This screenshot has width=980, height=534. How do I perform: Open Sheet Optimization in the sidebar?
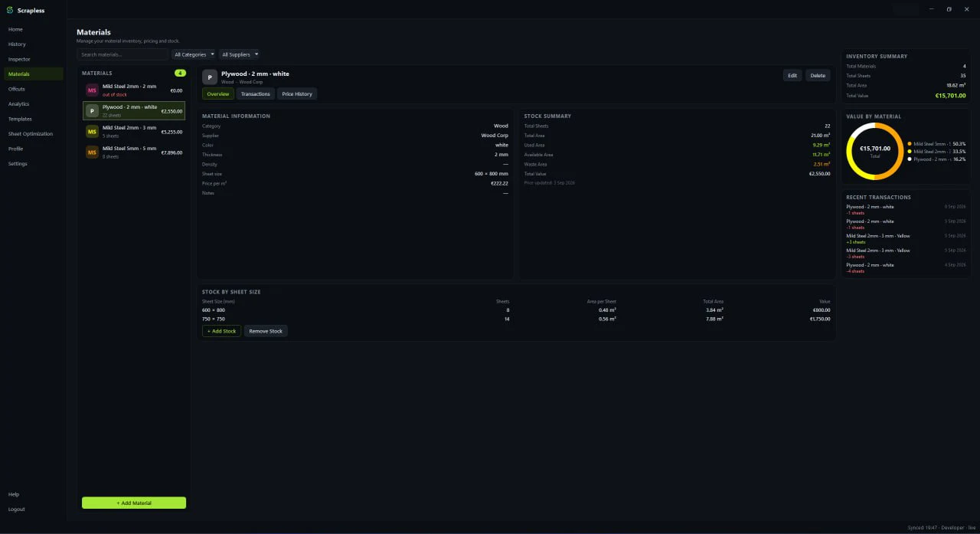click(34, 134)
